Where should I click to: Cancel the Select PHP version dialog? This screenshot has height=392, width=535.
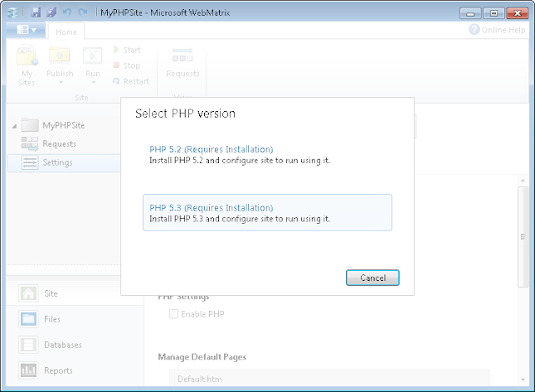[x=372, y=277]
